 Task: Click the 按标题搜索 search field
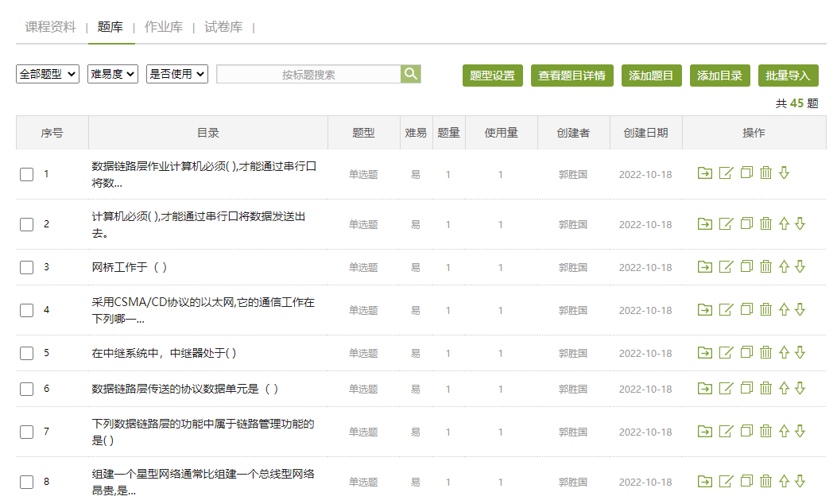tap(308, 74)
